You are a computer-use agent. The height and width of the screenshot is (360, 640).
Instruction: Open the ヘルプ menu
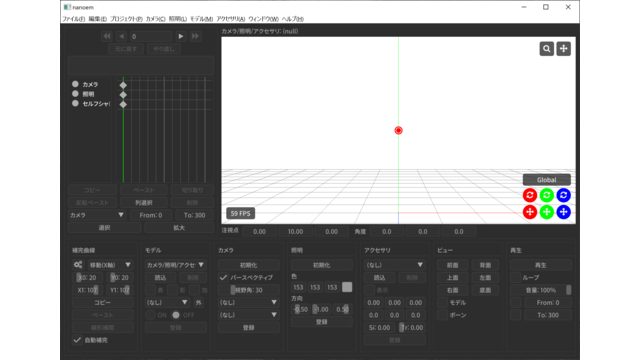[293, 19]
